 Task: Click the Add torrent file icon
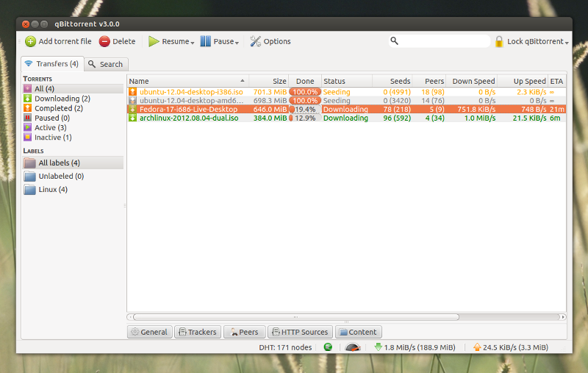pyautogui.click(x=30, y=42)
